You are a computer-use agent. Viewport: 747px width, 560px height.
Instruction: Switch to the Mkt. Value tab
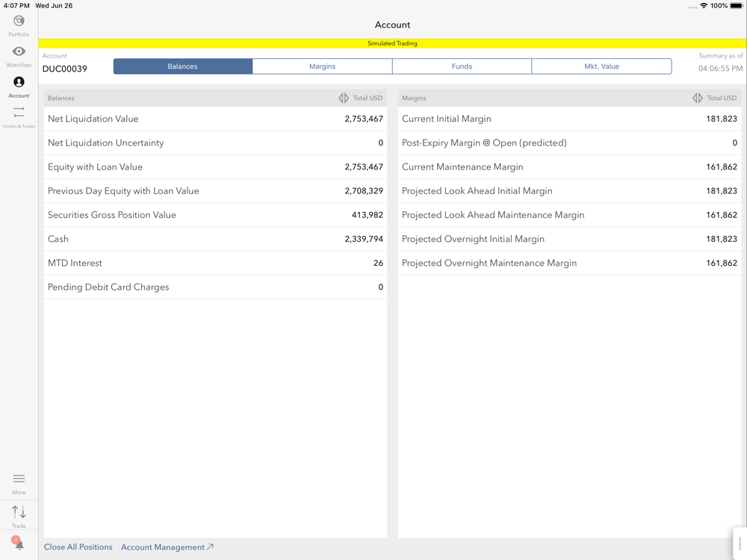point(601,66)
